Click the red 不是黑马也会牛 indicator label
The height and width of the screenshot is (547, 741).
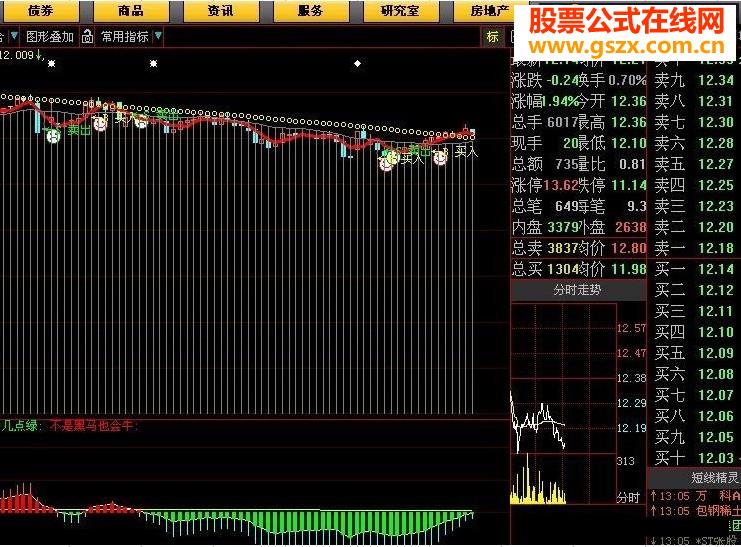click(92, 425)
